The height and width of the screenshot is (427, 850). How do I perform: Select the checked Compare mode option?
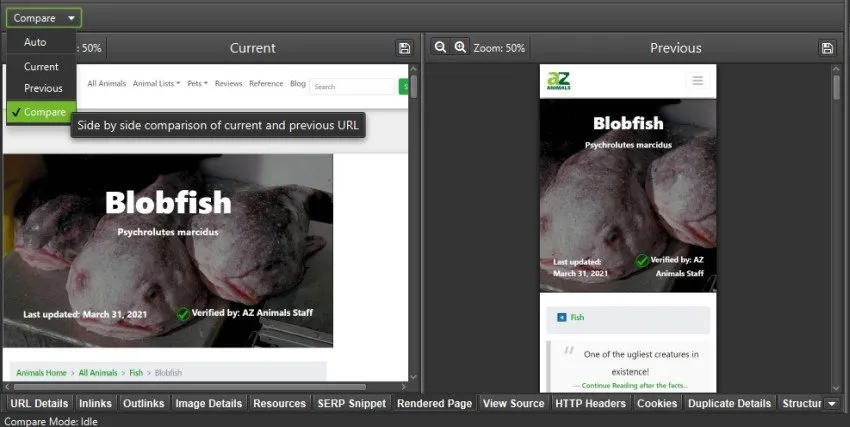point(40,112)
